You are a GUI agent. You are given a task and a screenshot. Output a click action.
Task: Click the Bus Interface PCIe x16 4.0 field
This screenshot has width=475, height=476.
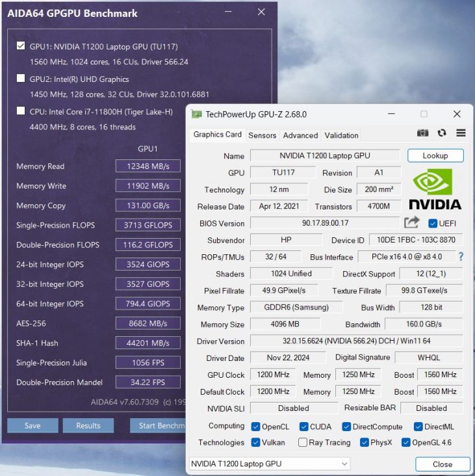point(407,257)
